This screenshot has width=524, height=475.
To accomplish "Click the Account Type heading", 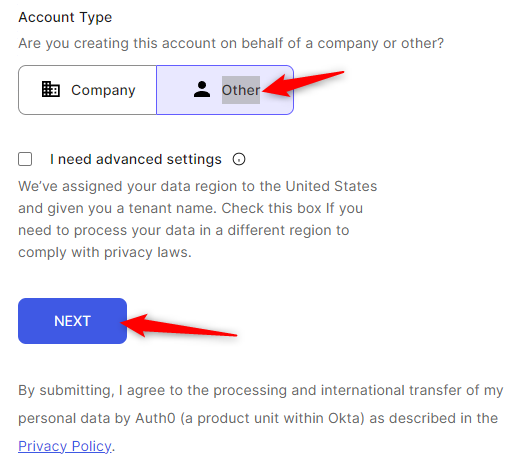I will [65, 17].
